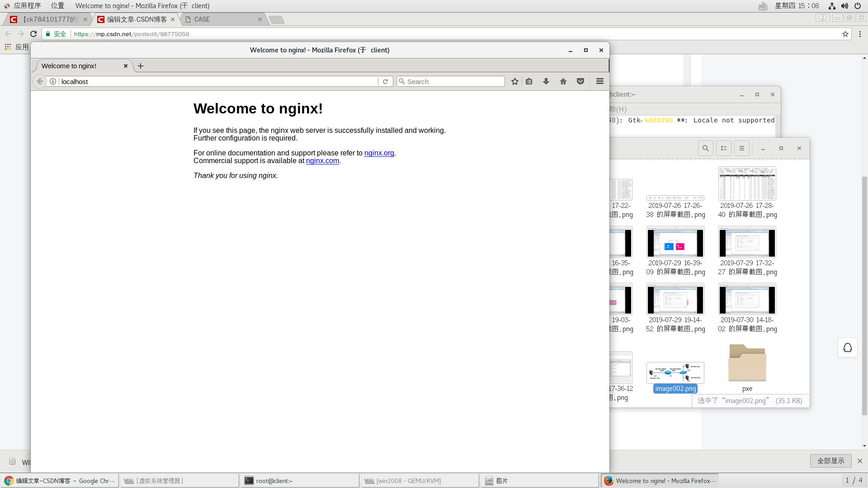Reload localhost page in Firefox

385,81
